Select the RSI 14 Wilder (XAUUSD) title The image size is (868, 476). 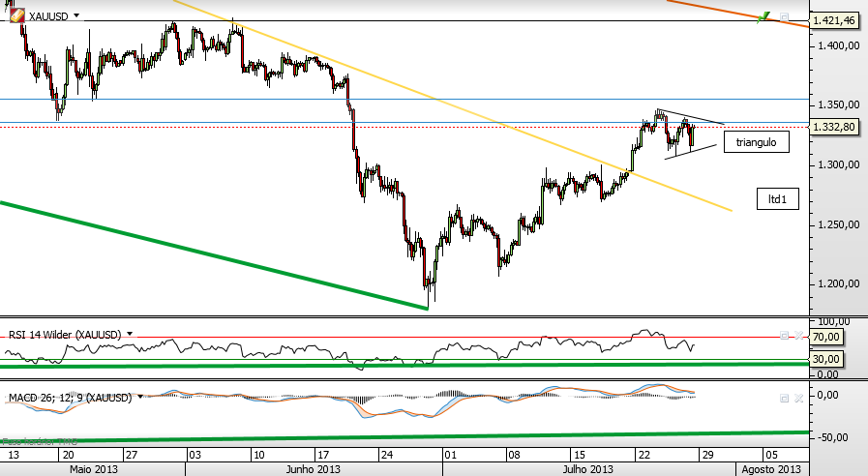(x=65, y=335)
